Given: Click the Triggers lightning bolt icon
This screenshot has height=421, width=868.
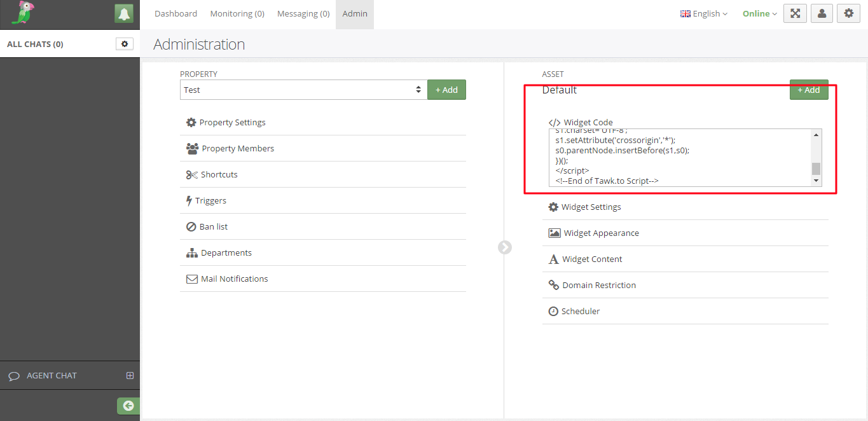Looking at the screenshot, I should 189,200.
